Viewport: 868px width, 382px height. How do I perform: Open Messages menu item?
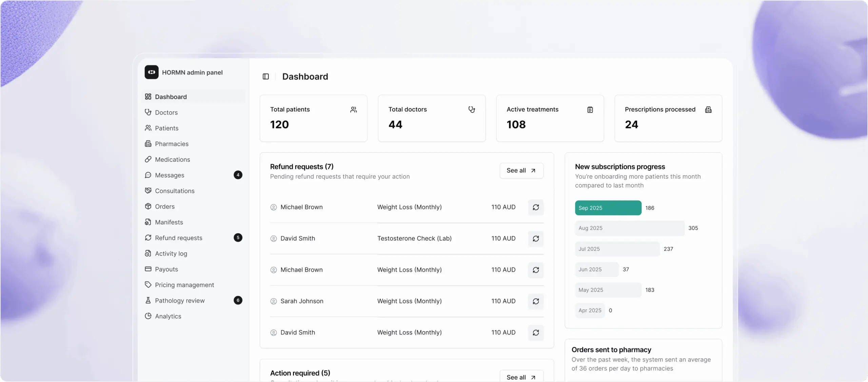[x=170, y=175]
